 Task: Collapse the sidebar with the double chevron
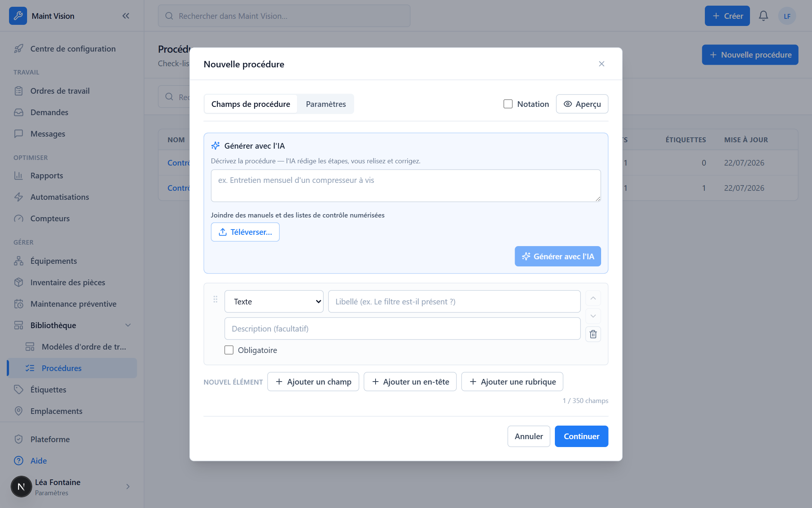(126, 16)
